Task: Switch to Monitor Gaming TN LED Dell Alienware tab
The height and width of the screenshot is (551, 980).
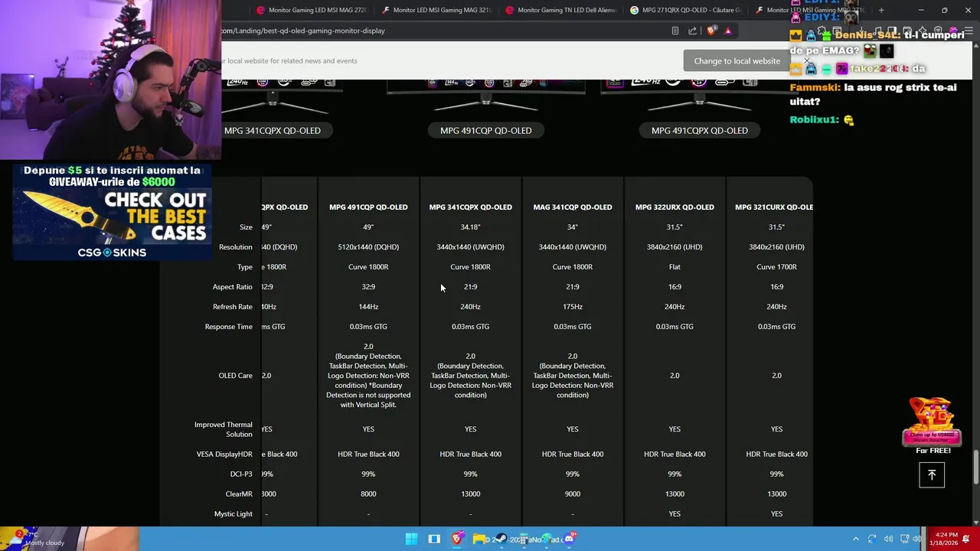Action: click(x=561, y=10)
